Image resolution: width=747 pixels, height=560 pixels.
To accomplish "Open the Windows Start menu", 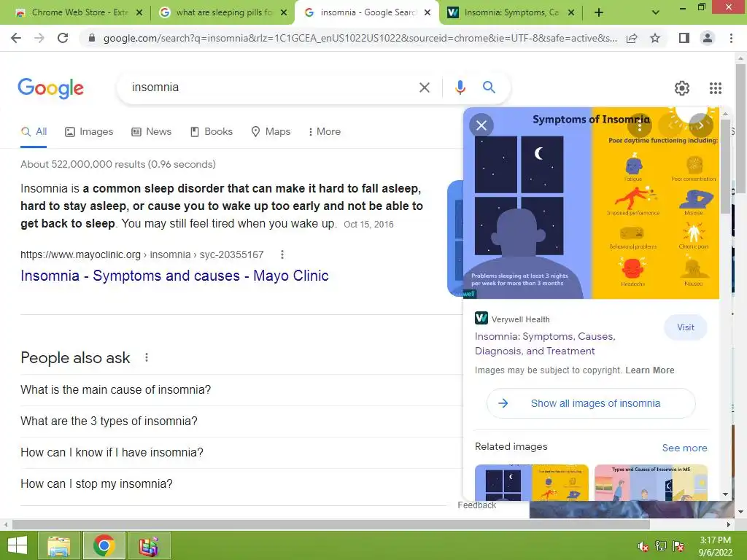I will click(18, 545).
